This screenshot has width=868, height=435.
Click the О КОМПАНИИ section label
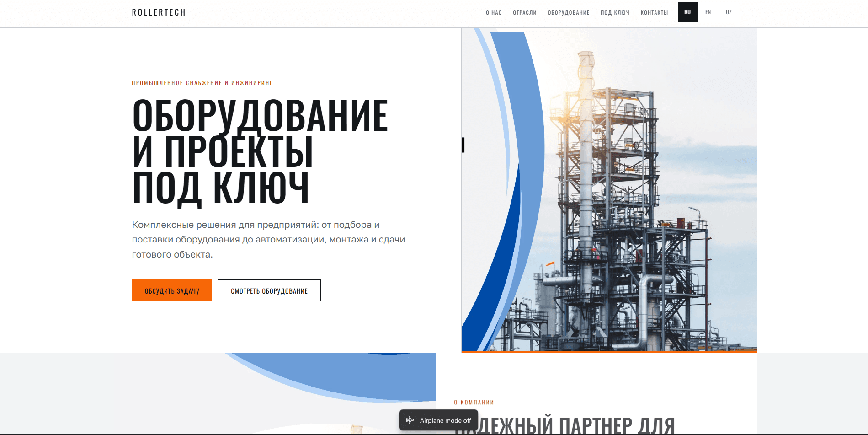point(474,402)
